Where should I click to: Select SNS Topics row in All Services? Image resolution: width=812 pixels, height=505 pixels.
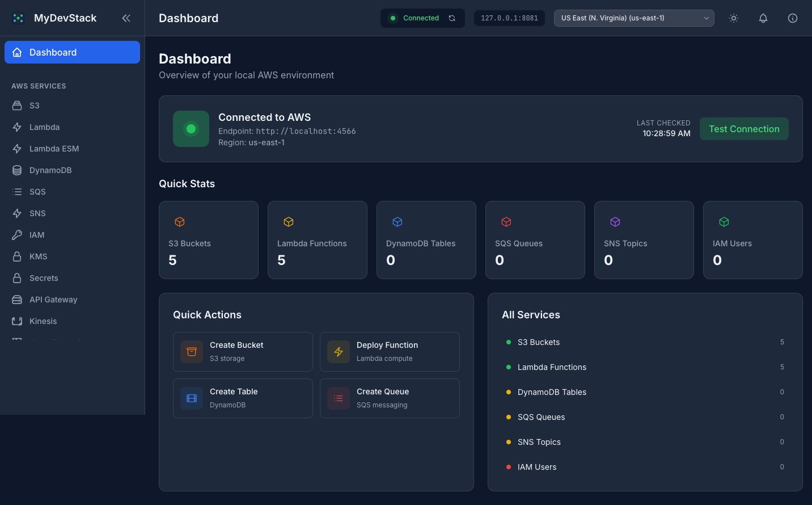645,442
